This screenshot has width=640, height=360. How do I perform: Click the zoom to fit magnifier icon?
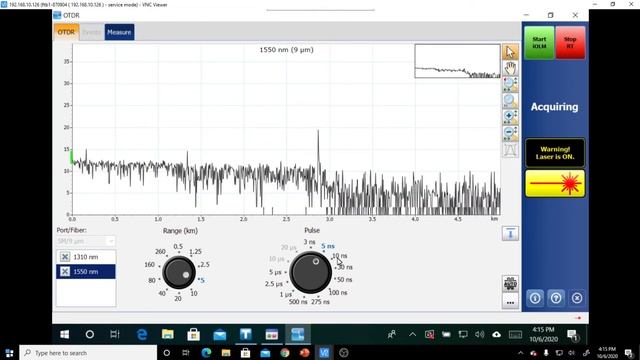(x=510, y=100)
